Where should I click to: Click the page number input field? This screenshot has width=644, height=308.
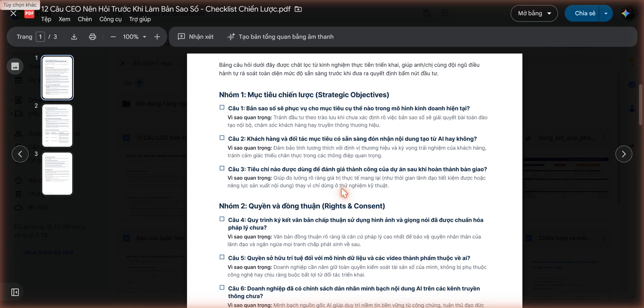40,37
